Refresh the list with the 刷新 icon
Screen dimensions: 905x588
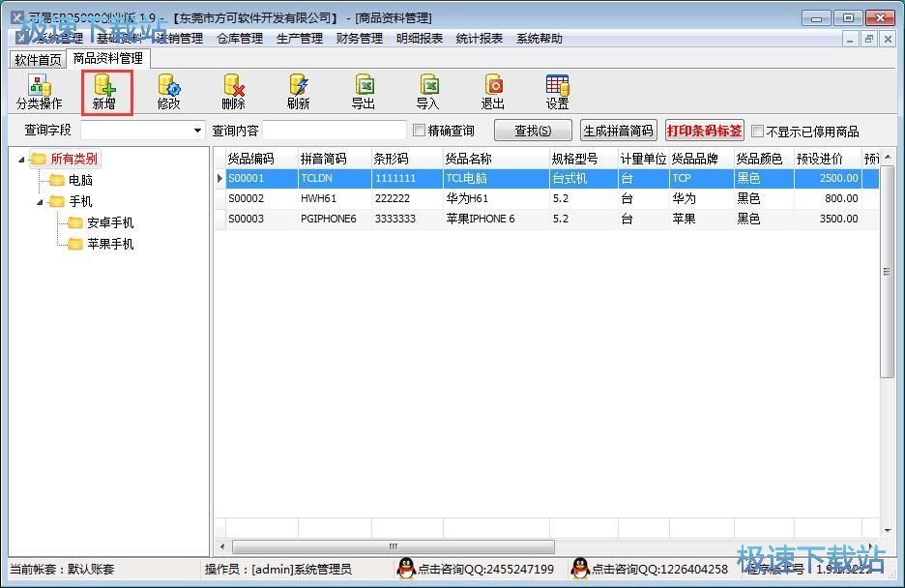(299, 92)
